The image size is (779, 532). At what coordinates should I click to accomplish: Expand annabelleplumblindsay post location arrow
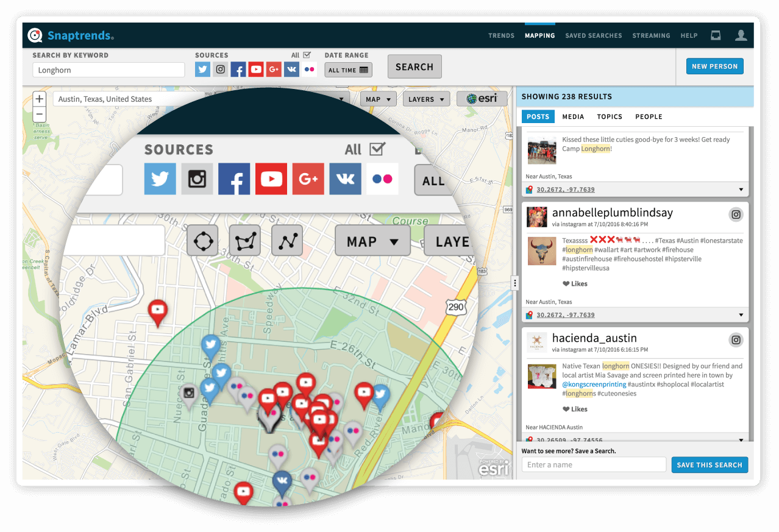(x=741, y=315)
